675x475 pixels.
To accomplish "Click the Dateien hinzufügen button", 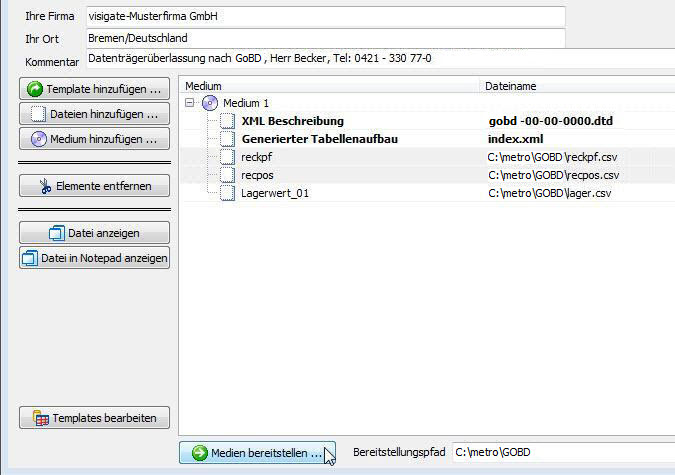I will tap(94, 114).
